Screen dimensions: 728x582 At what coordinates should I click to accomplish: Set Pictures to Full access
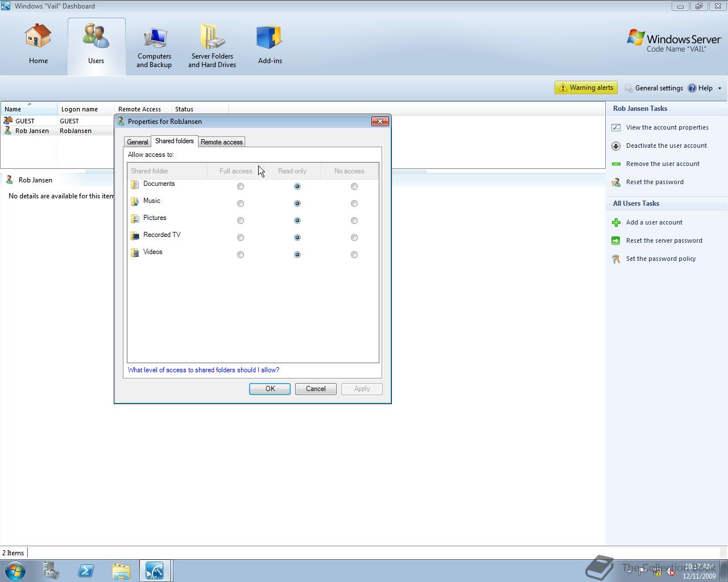coord(241,221)
